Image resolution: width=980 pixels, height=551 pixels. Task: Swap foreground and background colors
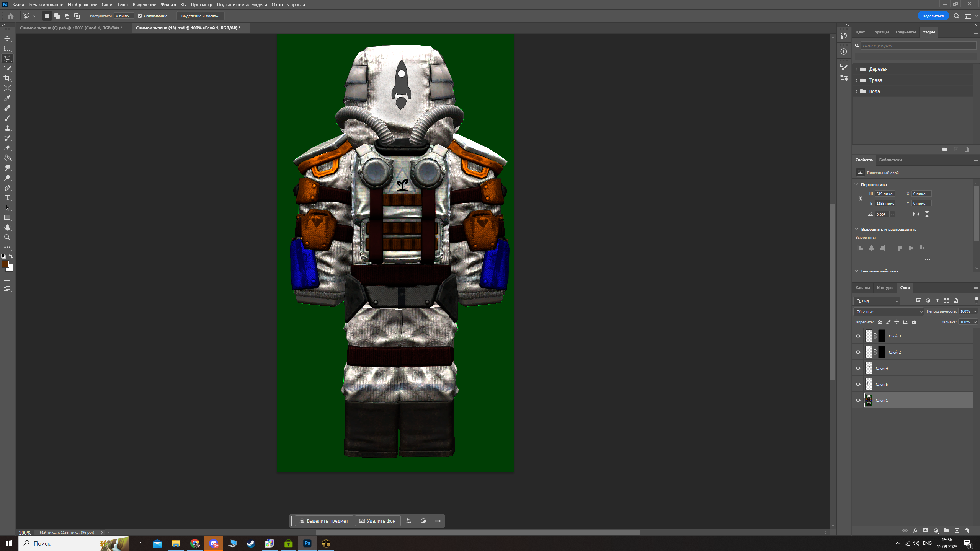click(11, 256)
